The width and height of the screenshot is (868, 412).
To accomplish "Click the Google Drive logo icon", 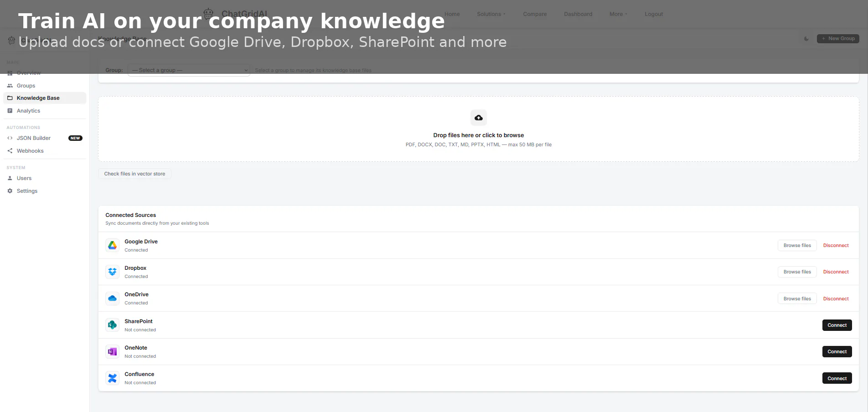I will (x=113, y=246).
